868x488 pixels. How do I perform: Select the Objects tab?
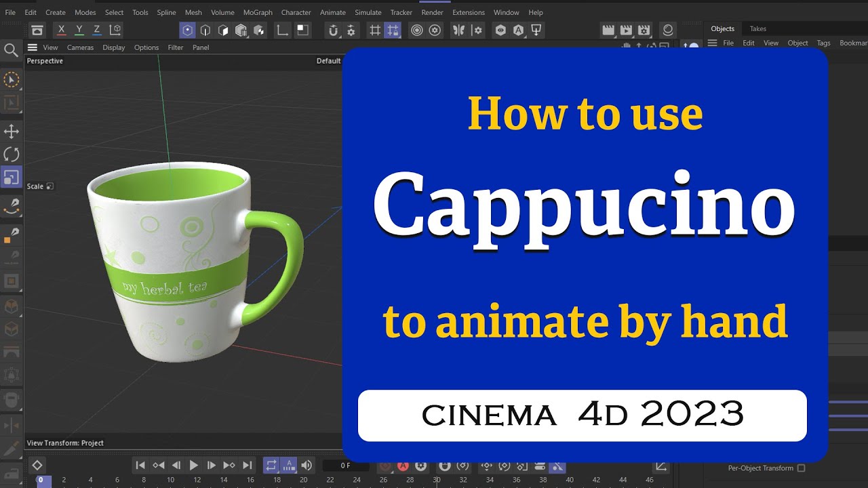coord(722,28)
